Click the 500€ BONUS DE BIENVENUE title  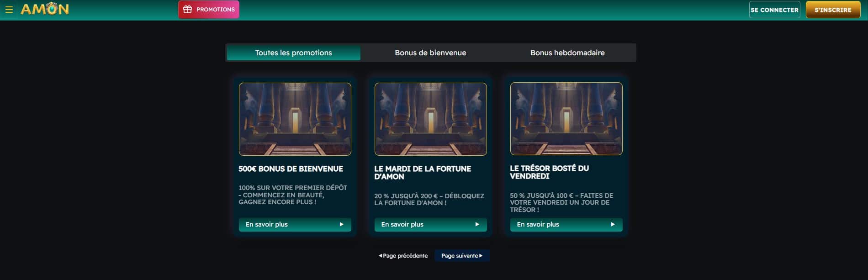point(291,169)
